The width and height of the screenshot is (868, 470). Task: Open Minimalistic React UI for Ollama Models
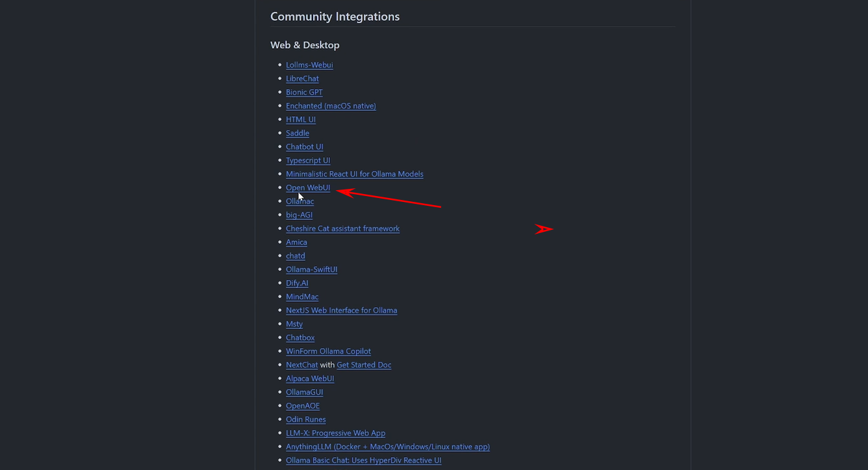pos(354,174)
